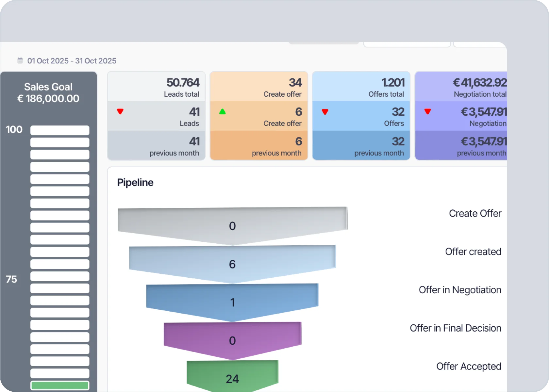
Task: Select the gray funnel segment showing 0
Action: pos(232,225)
